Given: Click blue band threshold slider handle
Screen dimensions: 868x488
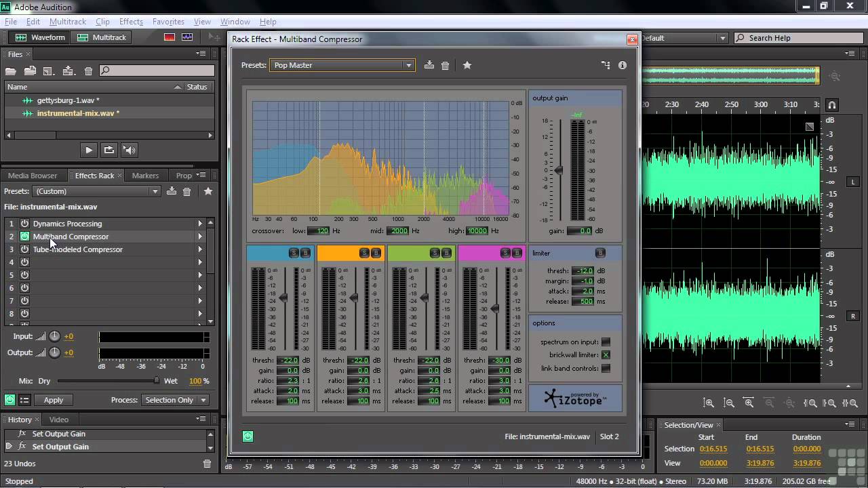Looking at the screenshot, I should pos(283,298).
